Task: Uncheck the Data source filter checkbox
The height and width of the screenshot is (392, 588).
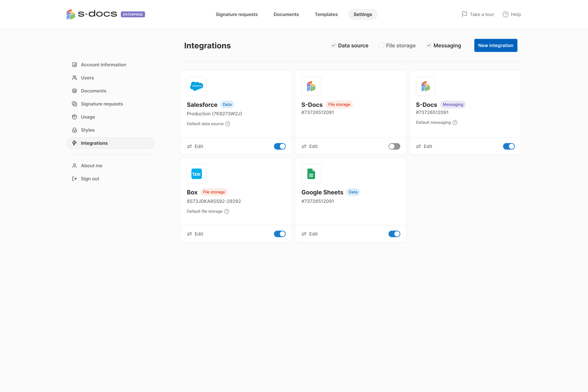Action: coord(333,45)
